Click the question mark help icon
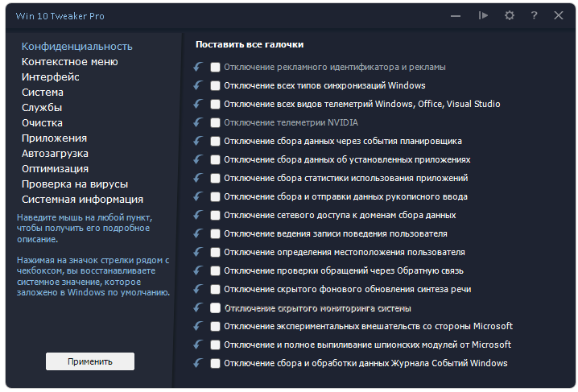Viewport: 578px width, 392px height. pos(534,15)
